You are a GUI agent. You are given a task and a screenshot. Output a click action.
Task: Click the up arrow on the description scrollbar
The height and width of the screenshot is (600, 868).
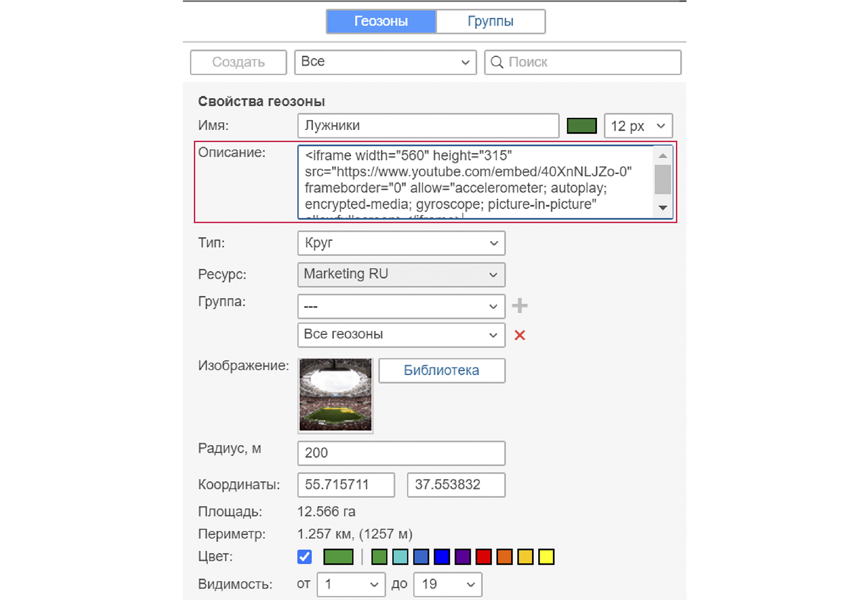[662, 156]
